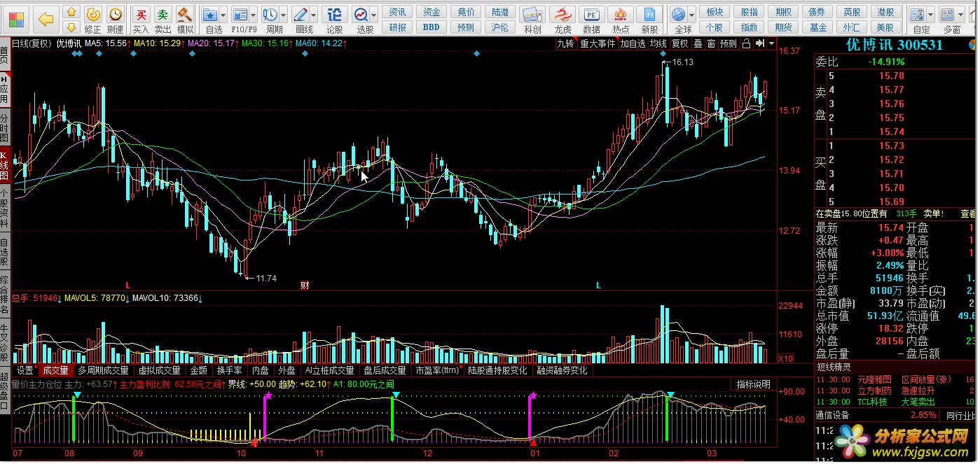Image resolution: width=980 pixels, height=464 pixels.
Task: Open the 测速 clock icon
Action: (x=116, y=14)
